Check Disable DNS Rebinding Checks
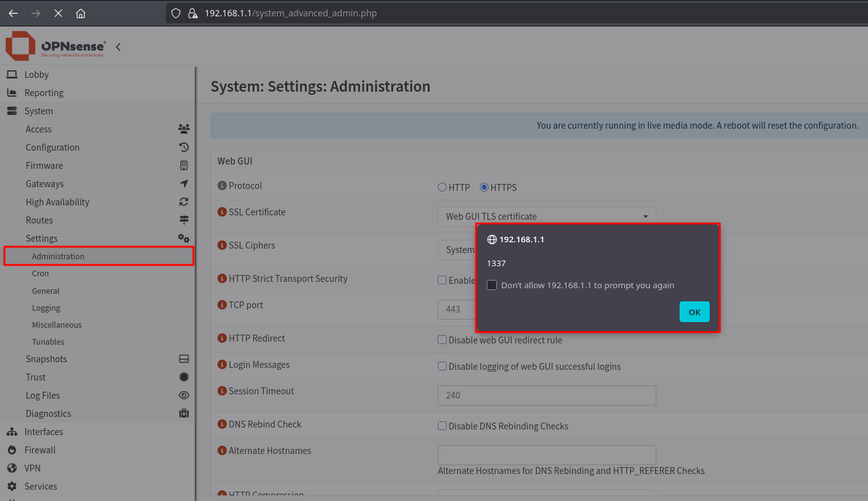 coord(442,426)
